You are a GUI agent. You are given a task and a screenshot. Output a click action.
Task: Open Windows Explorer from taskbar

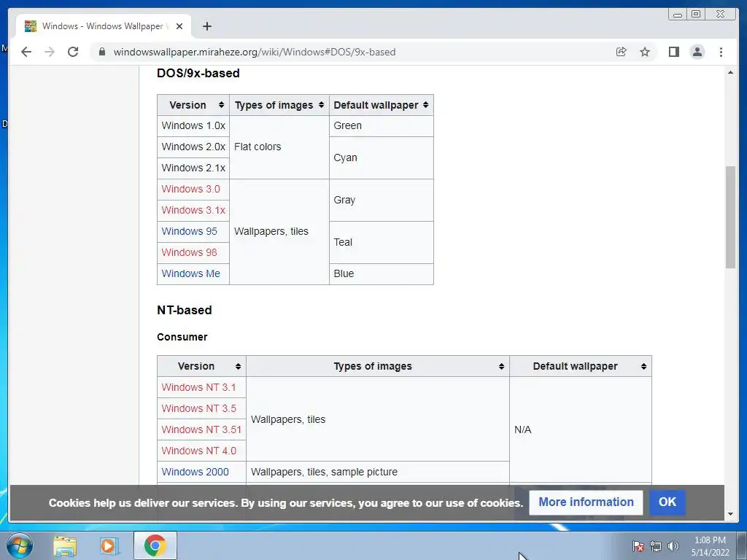(x=65, y=545)
